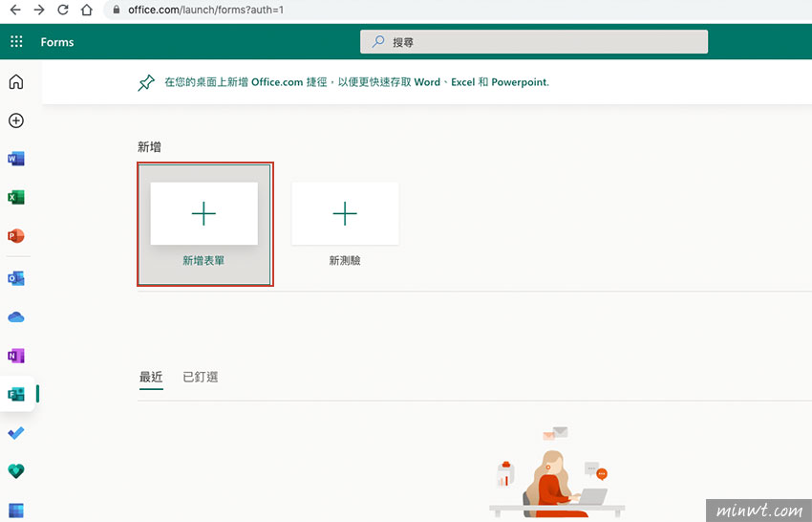812x522 pixels.
Task: Click the Create plus icon in sidebar
Action: (x=16, y=120)
